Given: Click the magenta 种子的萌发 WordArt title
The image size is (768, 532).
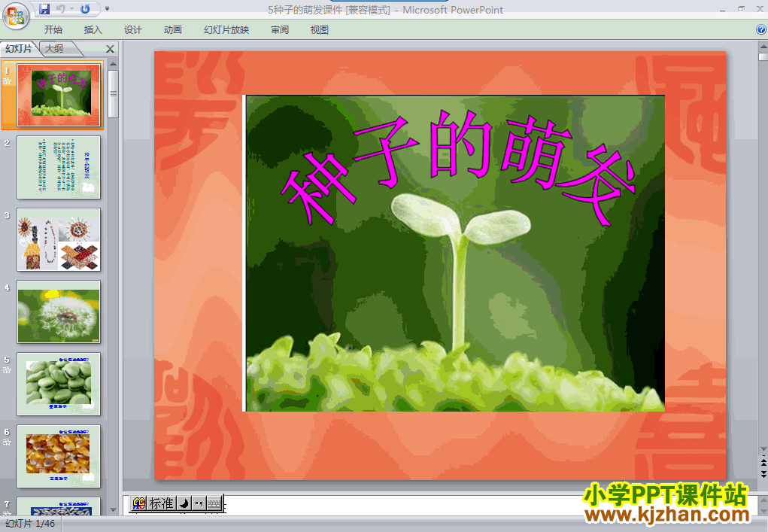Looking at the screenshot, I should click(458, 168).
